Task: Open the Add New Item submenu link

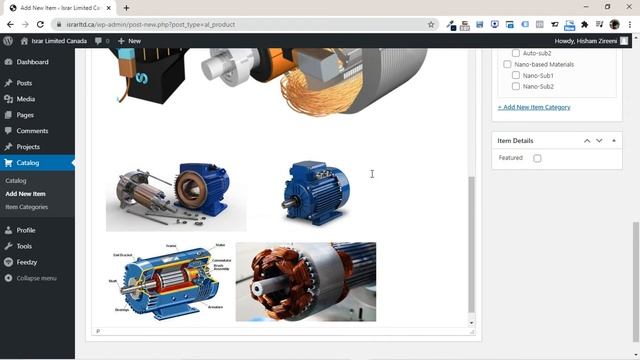Action: (25, 193)
